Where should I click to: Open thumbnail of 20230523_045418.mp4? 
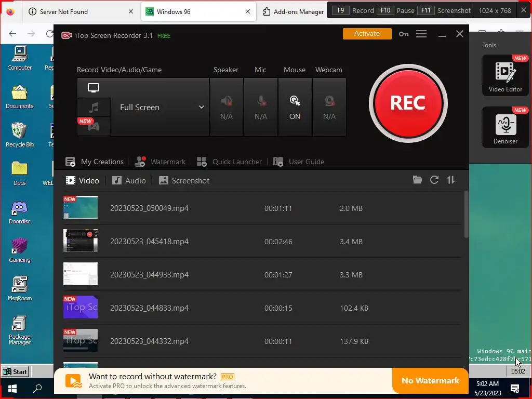pos(81,241)
